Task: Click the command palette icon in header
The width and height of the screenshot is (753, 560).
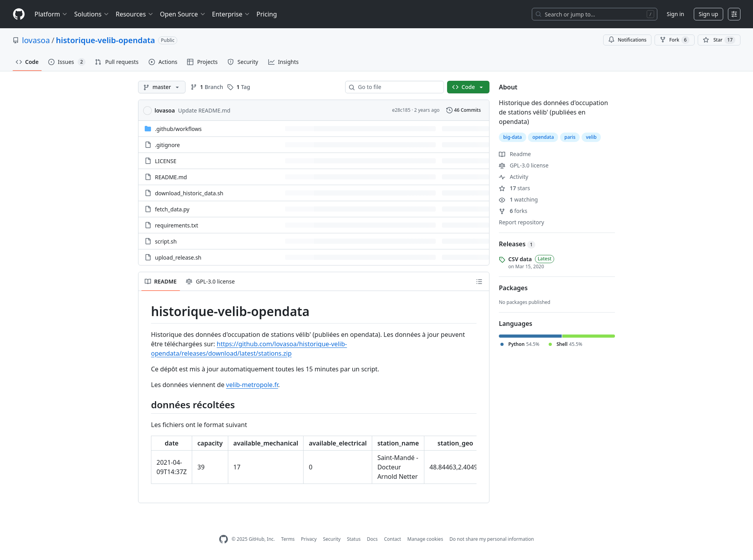Action: click(x=734, y=14)
